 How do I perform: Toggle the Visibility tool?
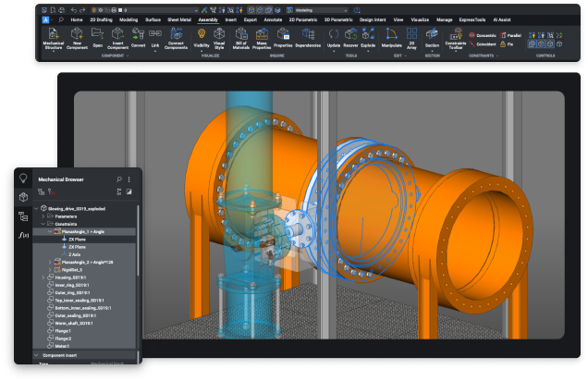click(x=201, y=34)
